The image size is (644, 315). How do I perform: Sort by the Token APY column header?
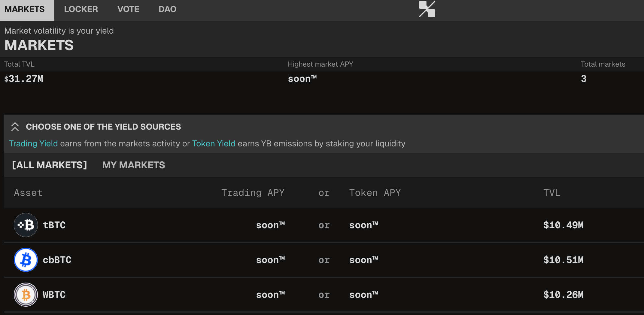click(375, 193)
